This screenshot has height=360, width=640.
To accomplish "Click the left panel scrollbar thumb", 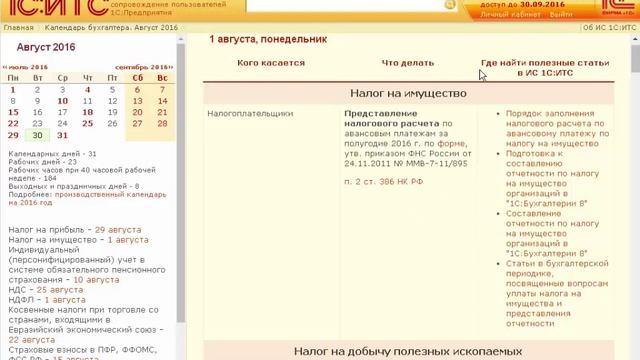I will 181,184.
